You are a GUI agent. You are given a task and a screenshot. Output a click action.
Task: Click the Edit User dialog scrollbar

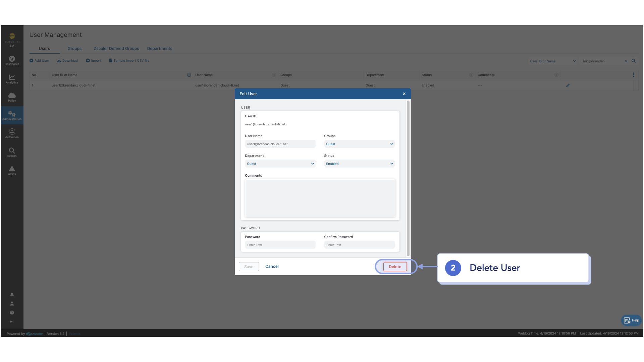pyautogui.click(x=408, y=178)
